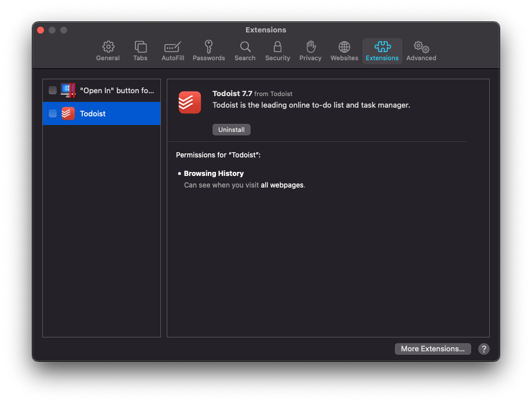Switch to the Websites globe pane
This screenshot has width=532, height=404.
point(344,51)
